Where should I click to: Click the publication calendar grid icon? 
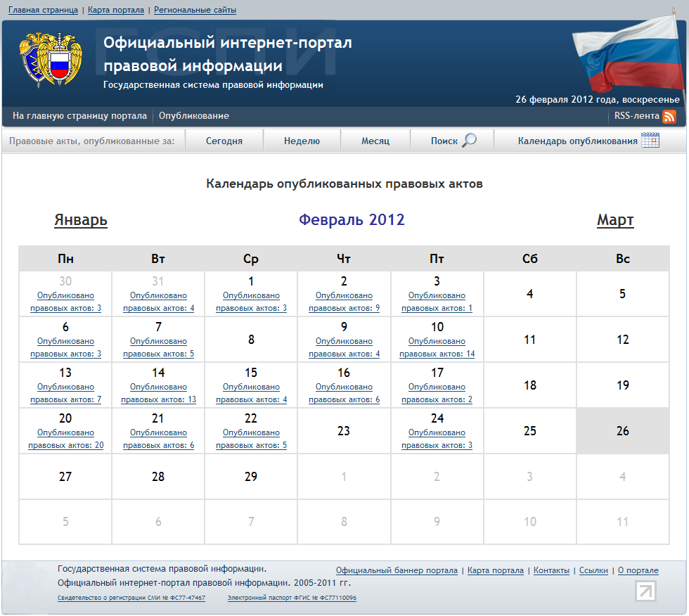(650, 141)
